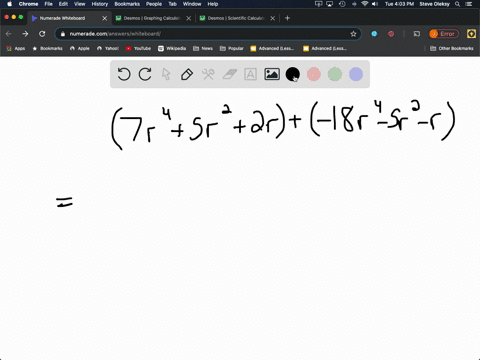Open the File menu
Screen dimensions: 480x360
point(49,4)
